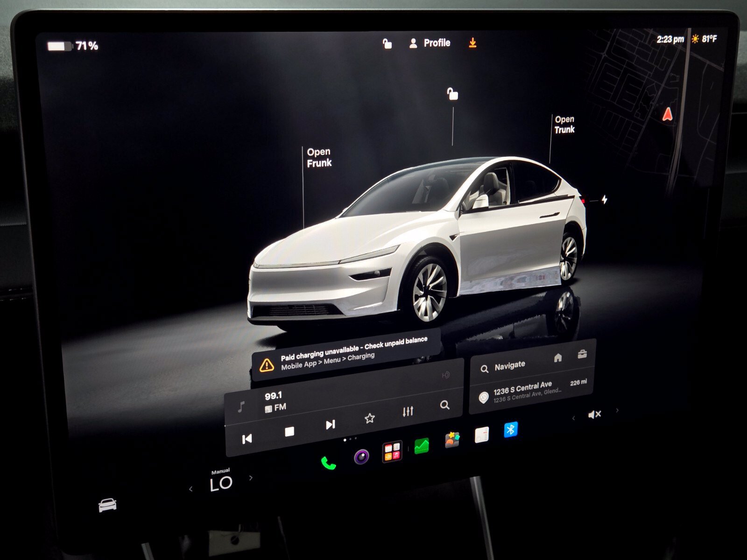Lower cabin temperature with left chevron

coord(190,489)
